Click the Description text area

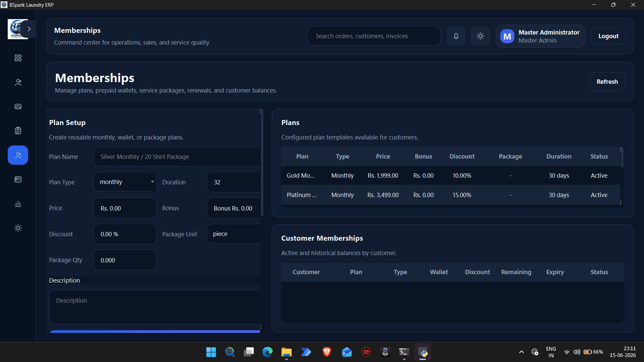[x=155, y=307]
